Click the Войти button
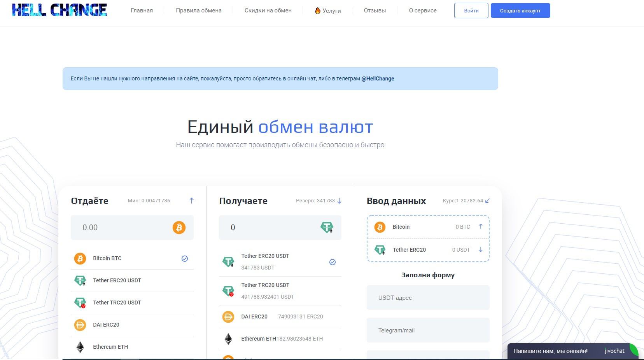 coord(471,10)
